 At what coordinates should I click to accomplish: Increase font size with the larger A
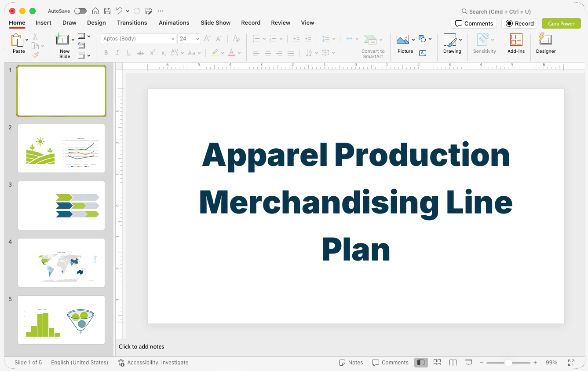click(208, 39)
